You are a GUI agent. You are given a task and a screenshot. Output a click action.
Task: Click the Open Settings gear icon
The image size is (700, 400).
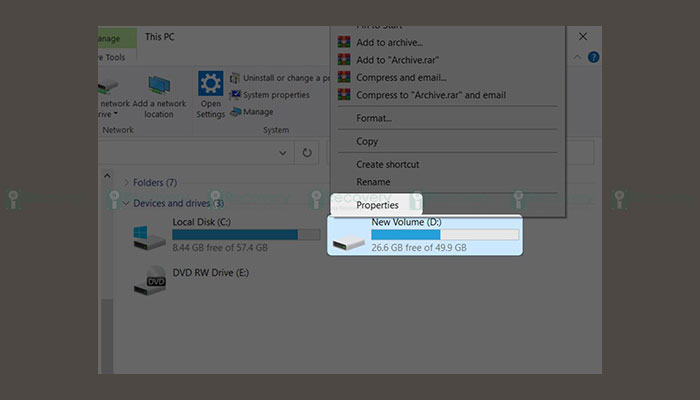[211, 83]
